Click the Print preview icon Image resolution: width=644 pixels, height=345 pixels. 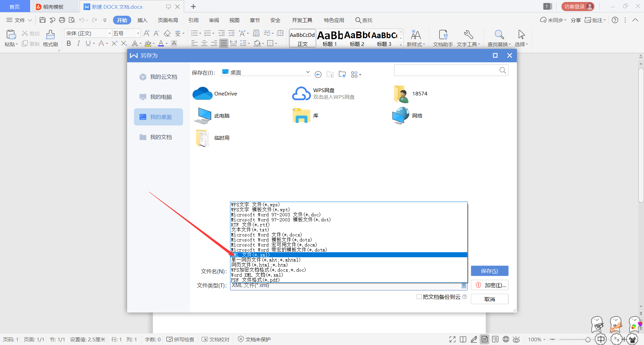(72, 20)
